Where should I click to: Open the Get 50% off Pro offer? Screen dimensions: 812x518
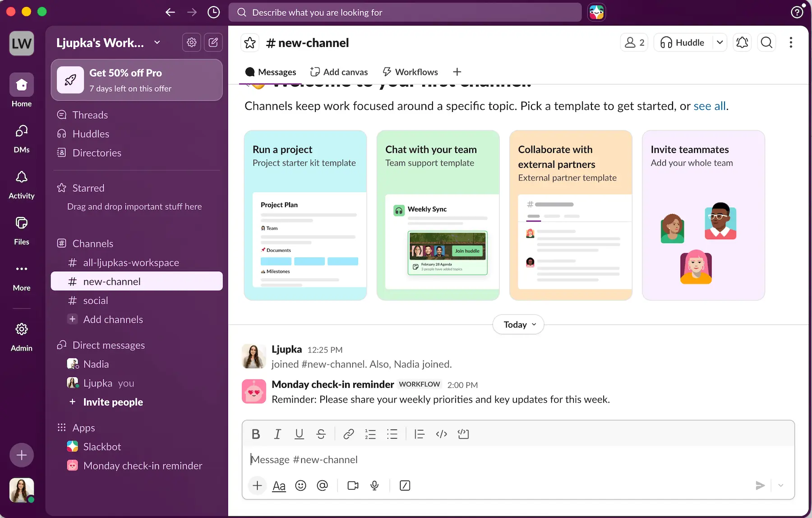[x=137, y=80]
